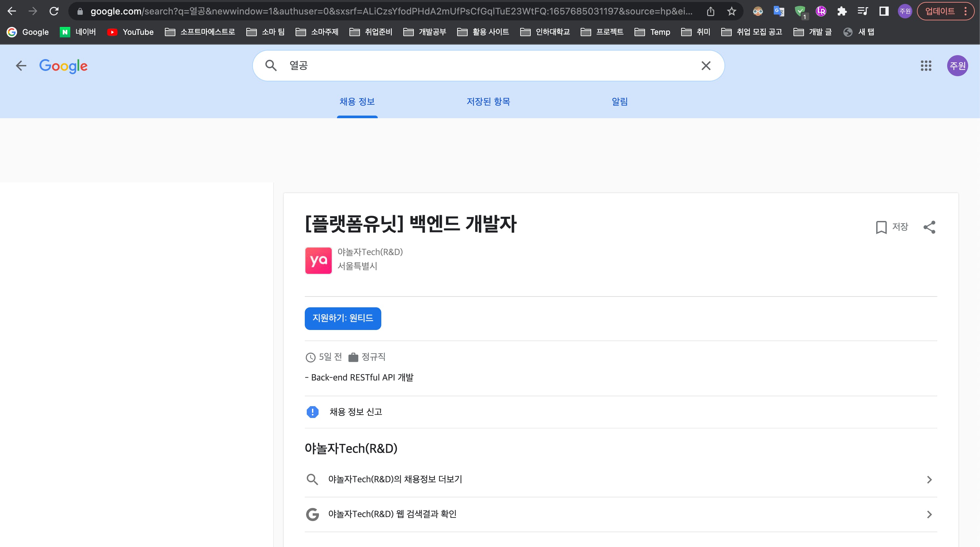980x547 pixels.
Task: Click the Google Translate extension icon
Action: pyautogui.click(x=779, y=11)
